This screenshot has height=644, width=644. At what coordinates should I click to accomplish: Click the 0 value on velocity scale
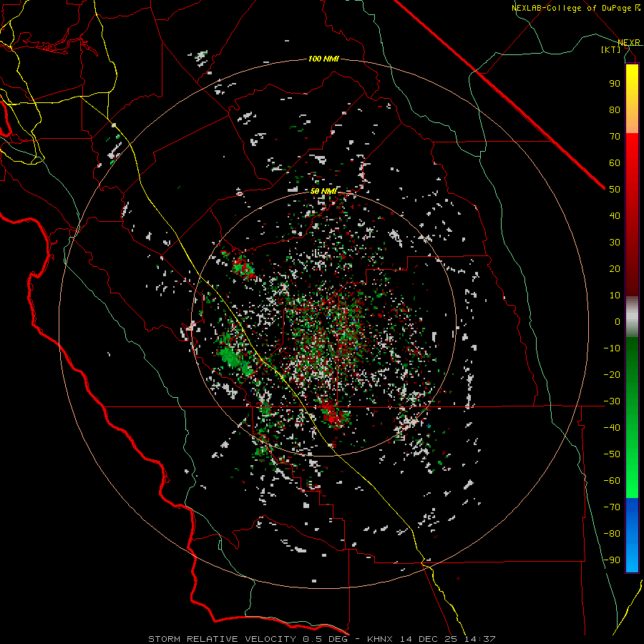pos(618,321)
